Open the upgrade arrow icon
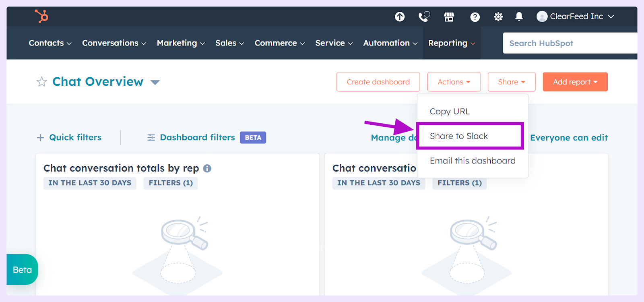 point(400,17)
